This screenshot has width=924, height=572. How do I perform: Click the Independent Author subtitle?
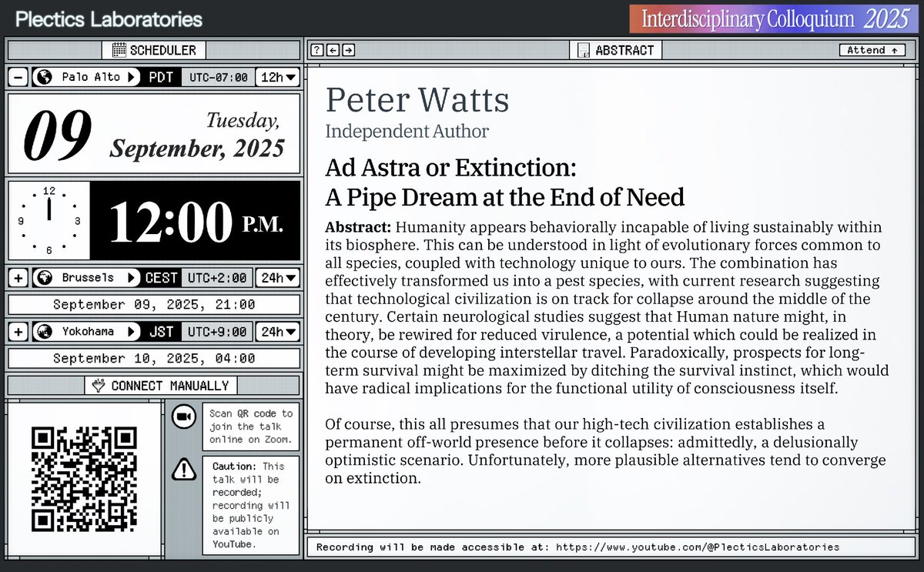coord(407,131)
